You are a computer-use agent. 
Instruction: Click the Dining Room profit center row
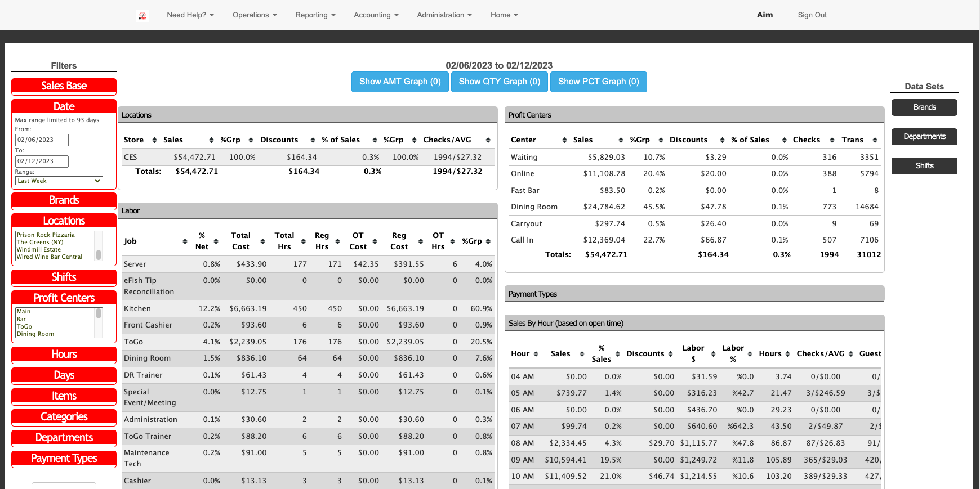tap(694, 207)
